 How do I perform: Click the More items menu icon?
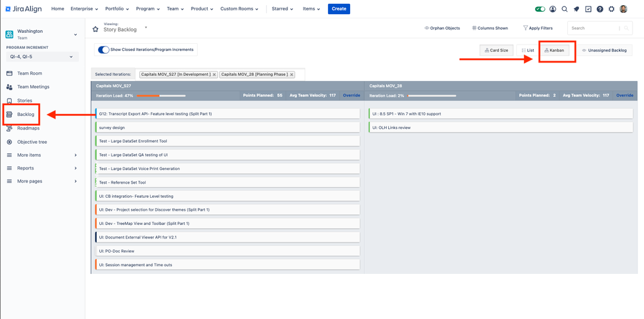pos(9,155)
